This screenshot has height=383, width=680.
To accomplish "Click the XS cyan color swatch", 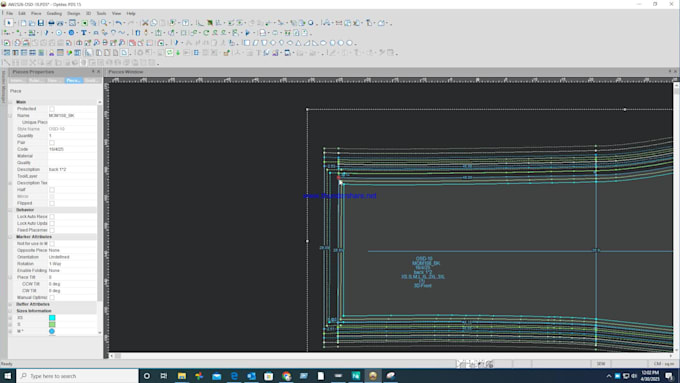I will pyautogui.click(x=52, y=318).
